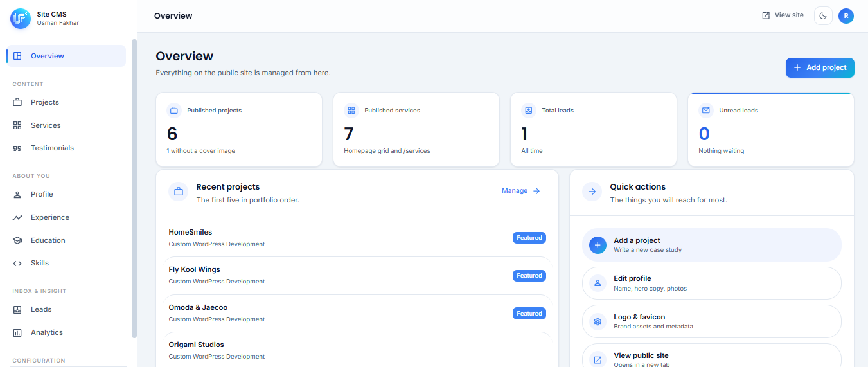Select the Origami Studios project row
Screen dimensions: 868x367
pyautogui.click(x=357, y=350)
